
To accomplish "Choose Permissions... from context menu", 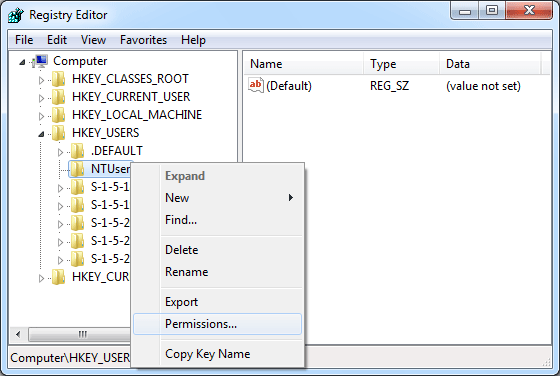I will 218,324.
